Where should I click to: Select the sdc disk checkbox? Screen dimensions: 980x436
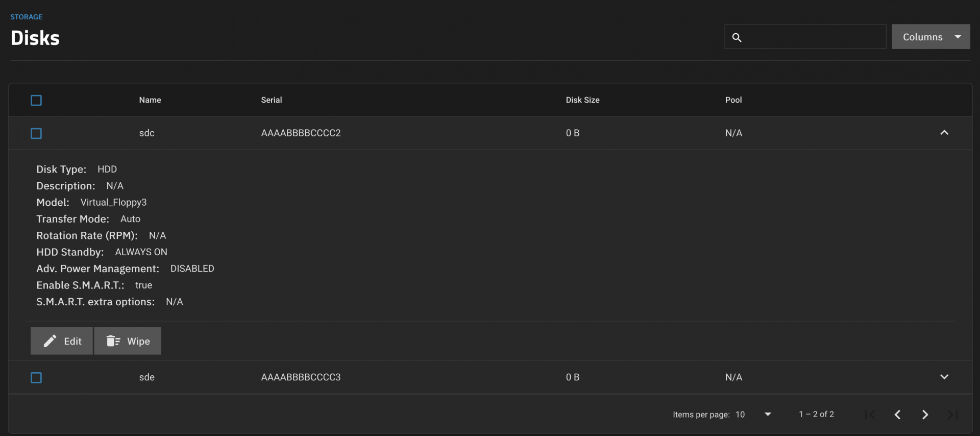click(36, 133)
